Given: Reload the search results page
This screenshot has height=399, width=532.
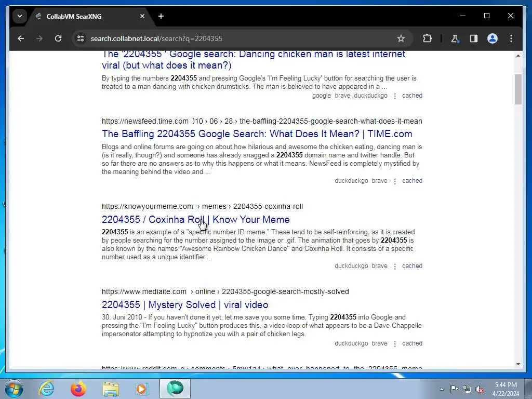Looking at the screenshot, I should pos(58,38).
